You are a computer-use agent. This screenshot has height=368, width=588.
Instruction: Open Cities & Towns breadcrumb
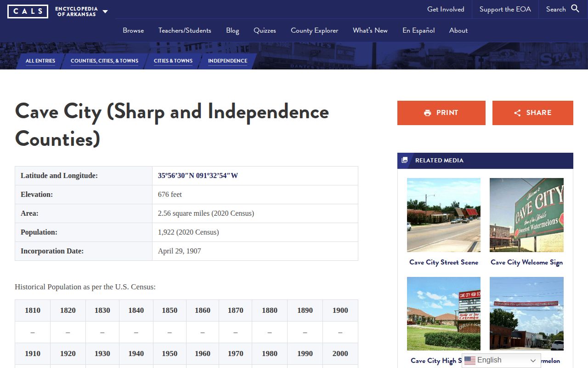(173, 61)
